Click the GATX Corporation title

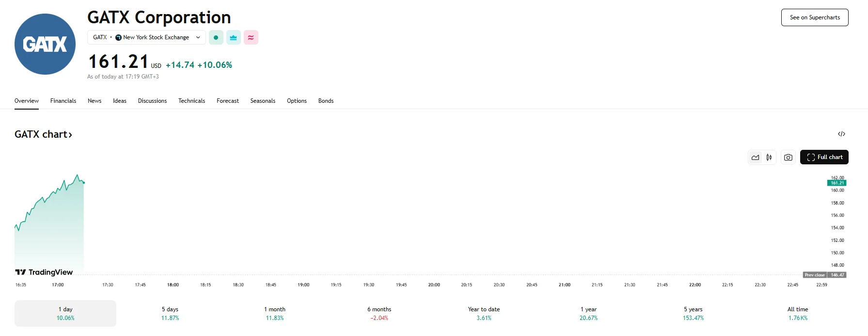[159, 17]
